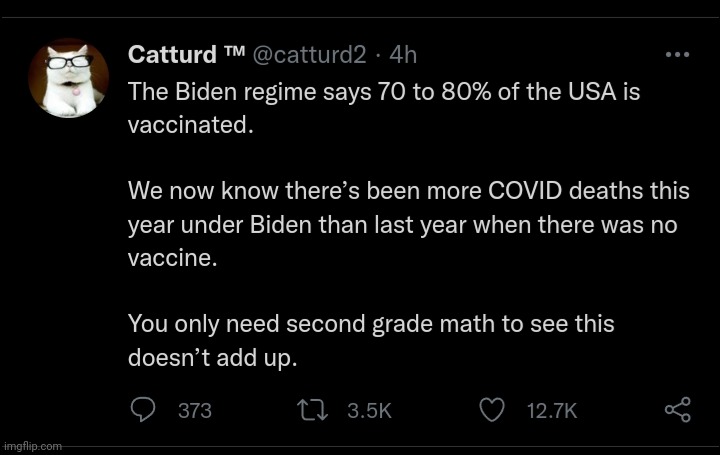Screen dimensions: 720x455
Task: View the 373 replies count
Action: [x=194, y=411]
